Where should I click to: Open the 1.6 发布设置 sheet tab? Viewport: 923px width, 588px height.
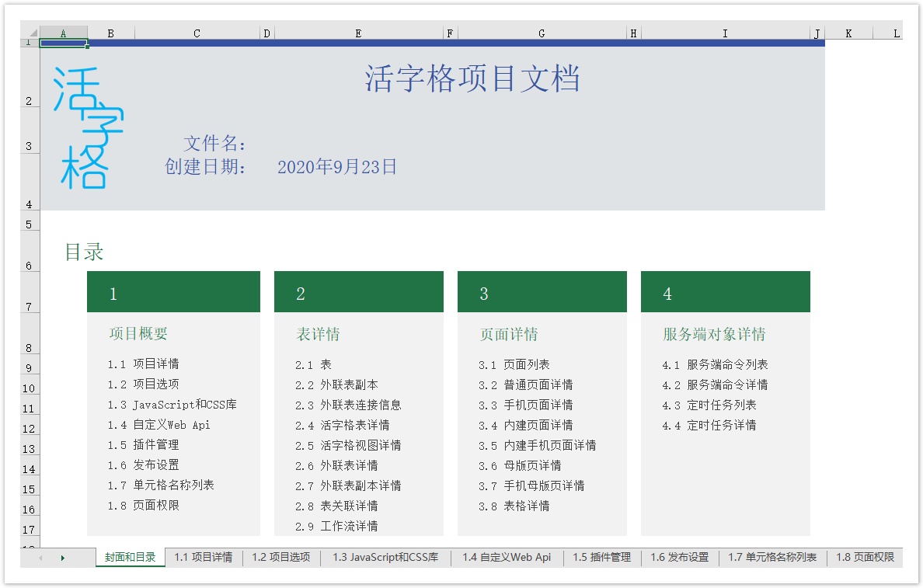[x=679, y=558]
